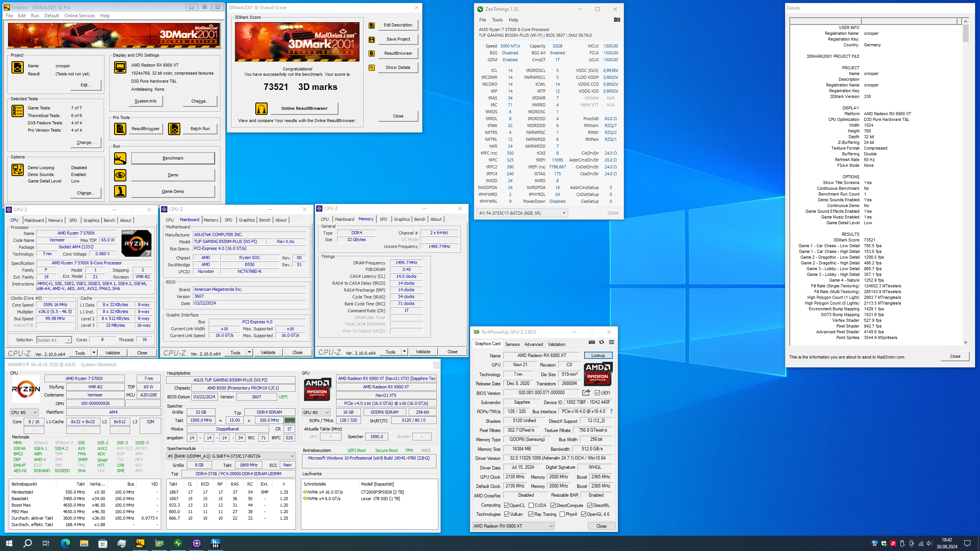The image size is (980, 551).
Task: Open ZenTimings memory module dropdown
Action: pos(522,213)
